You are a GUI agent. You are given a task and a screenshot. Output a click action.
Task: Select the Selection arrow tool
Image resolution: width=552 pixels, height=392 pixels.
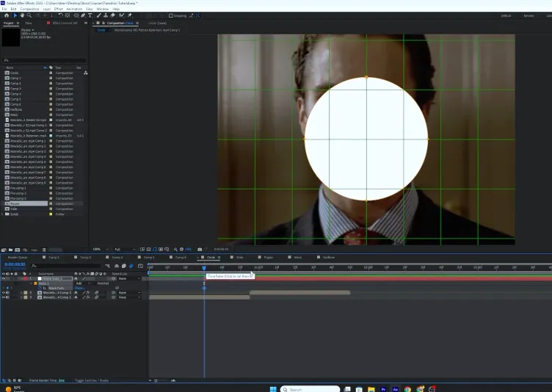[15, 15]
